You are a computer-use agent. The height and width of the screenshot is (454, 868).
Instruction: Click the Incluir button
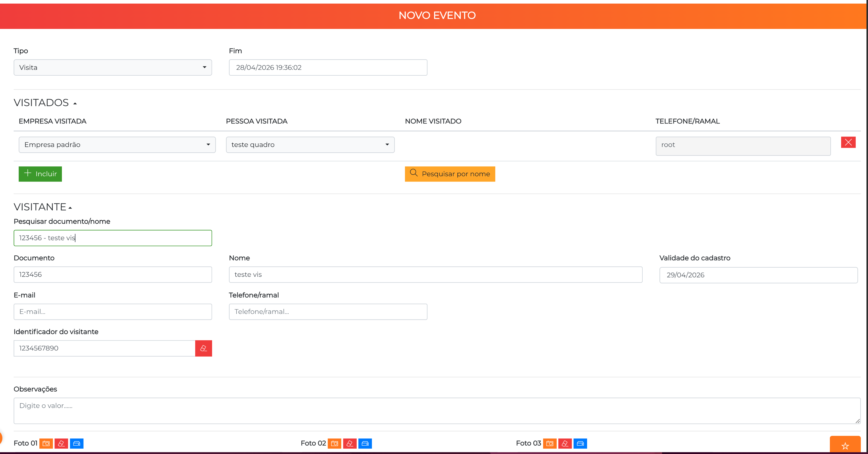[40, 174]
